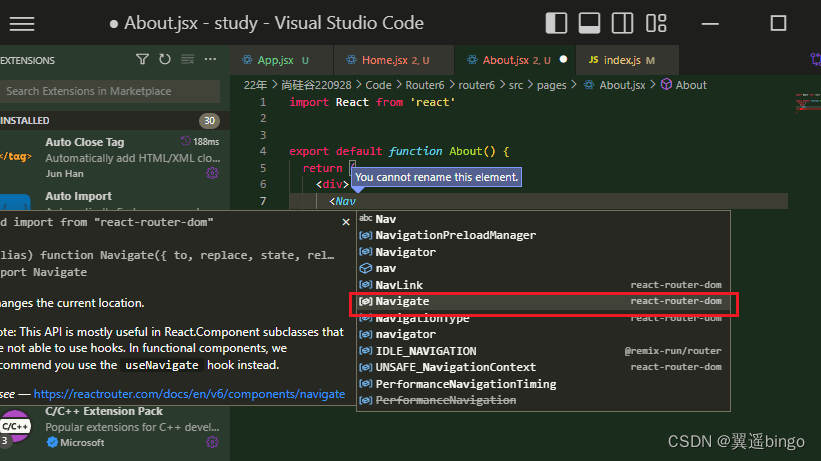This screenshot has height=461, width=821.
Task: Click breadcrumb folder 尚硅谷220928
Action: pyautogui.click(x=316, y=85)
